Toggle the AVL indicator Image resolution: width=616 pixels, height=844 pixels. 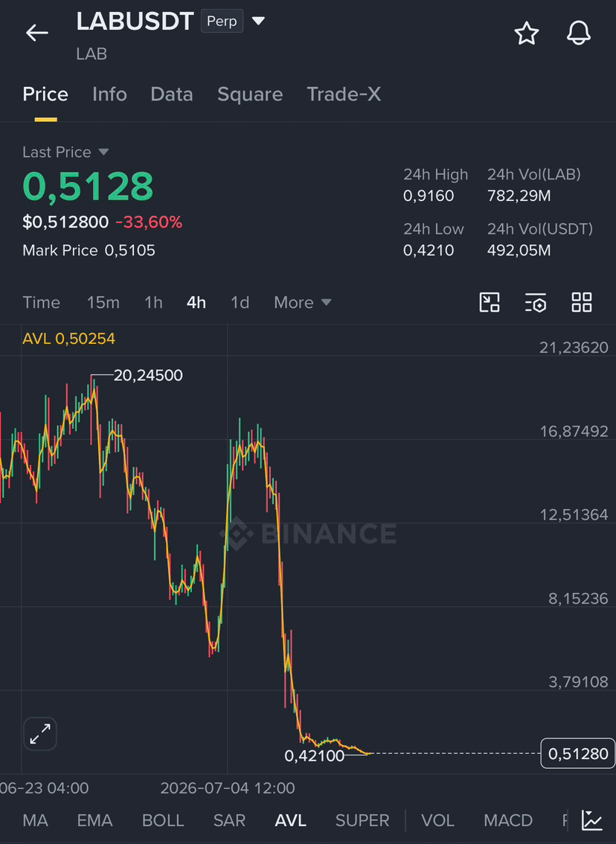(x=290, y=820)
